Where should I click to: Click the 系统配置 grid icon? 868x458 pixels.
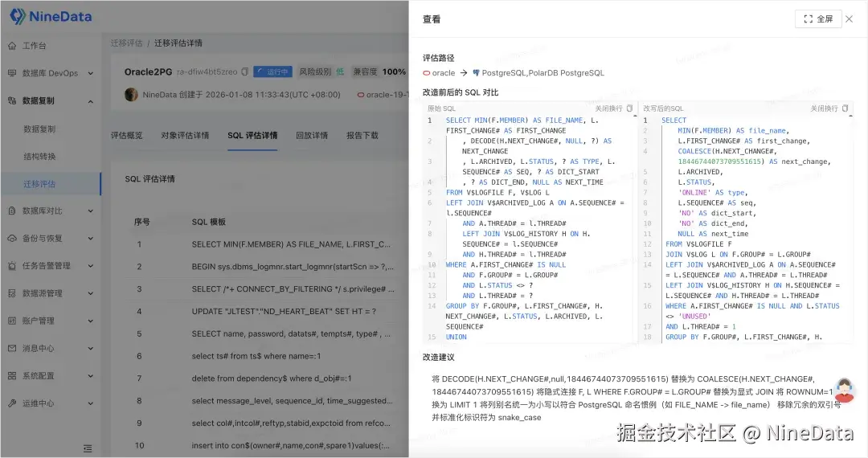point(12,376)
